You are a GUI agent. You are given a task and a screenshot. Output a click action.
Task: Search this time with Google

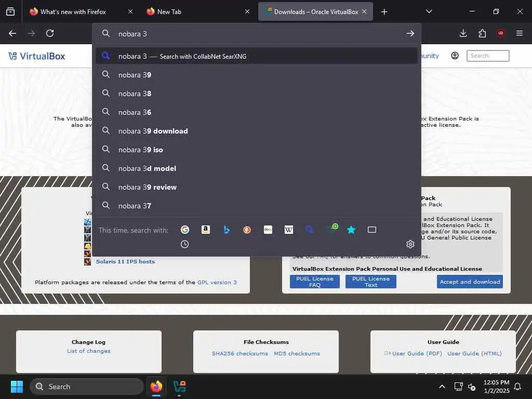pyautogui.click(x=185, y=230)
